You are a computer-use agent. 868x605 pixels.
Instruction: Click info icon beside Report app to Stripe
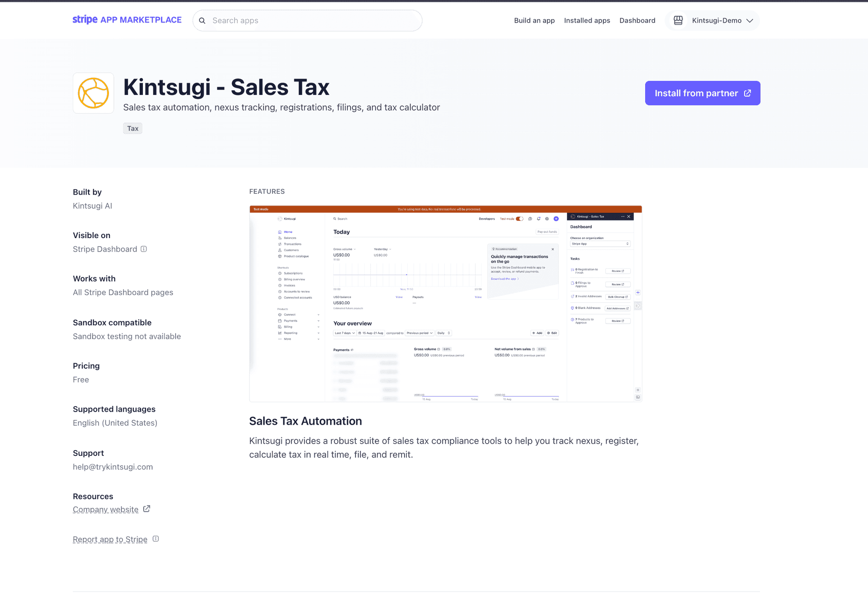point(156,539)
